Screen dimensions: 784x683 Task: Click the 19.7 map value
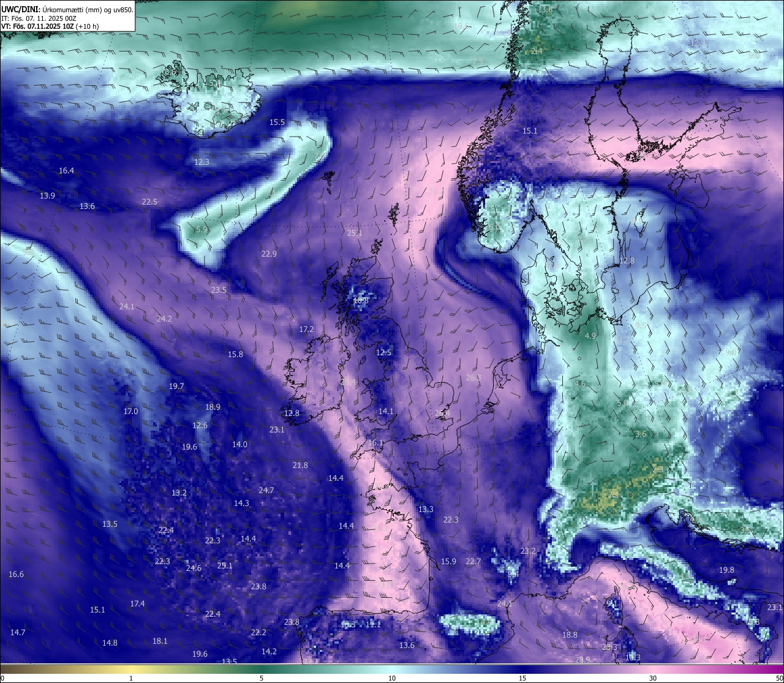coord(176,387)
